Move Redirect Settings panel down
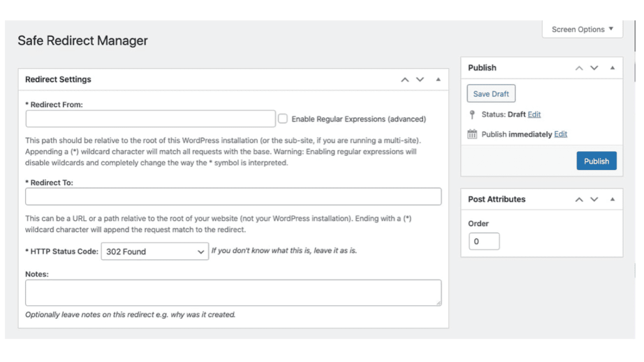 point(420,79)
